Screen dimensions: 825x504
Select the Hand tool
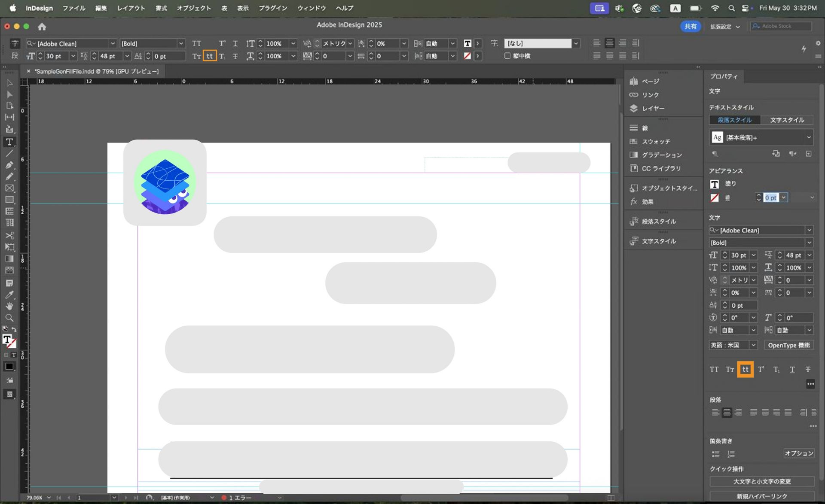[x=9, y=306]
